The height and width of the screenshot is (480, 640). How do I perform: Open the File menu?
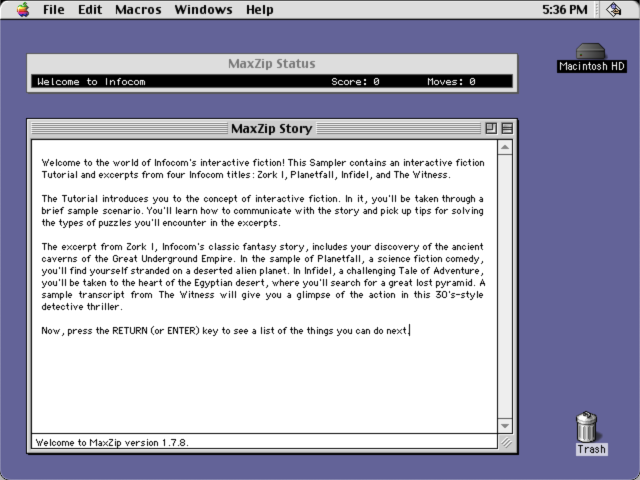click(53, 9)
